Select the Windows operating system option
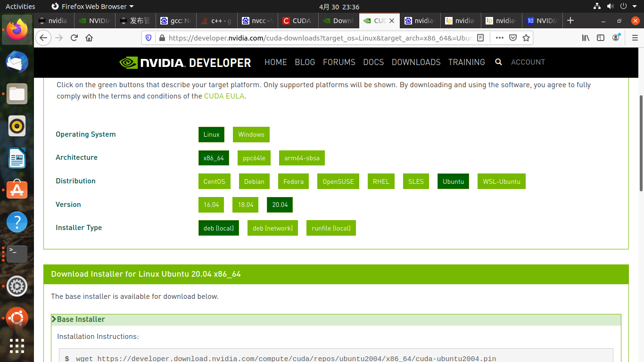Image resolution: width=644 pixels, height=362 pixels. point(251,135)
